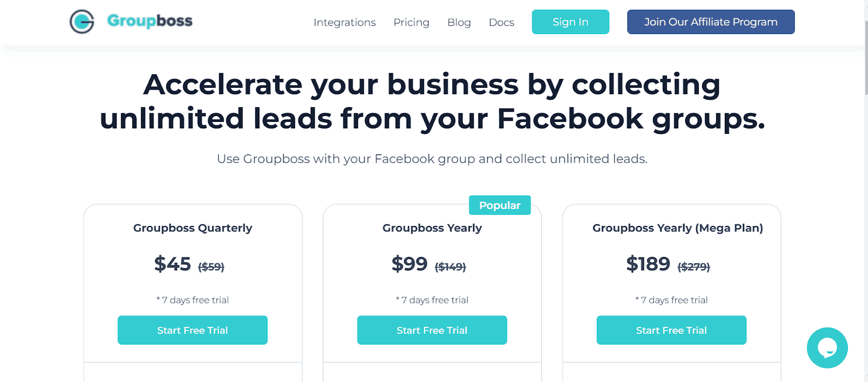Click Join Our Affiliate Program button
Screen dimensions: 868x382
coord(711,22)
